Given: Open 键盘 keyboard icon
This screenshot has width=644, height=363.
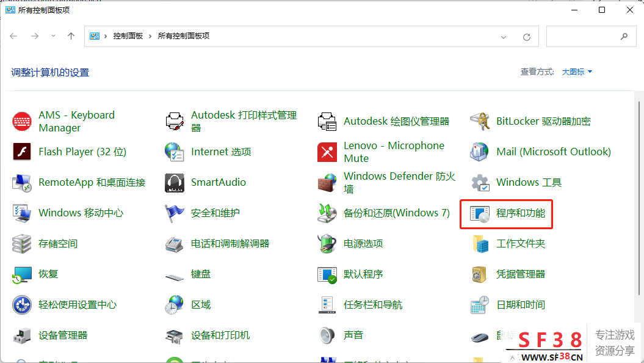Looking at the screenshot, I should tap(175, 277).
